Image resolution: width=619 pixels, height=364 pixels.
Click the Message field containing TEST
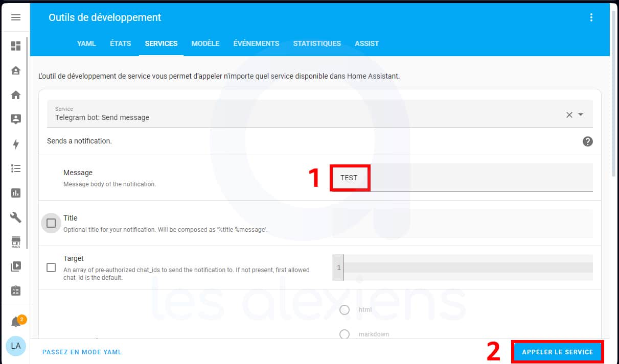pyautogui.click(x=350, y=178)
